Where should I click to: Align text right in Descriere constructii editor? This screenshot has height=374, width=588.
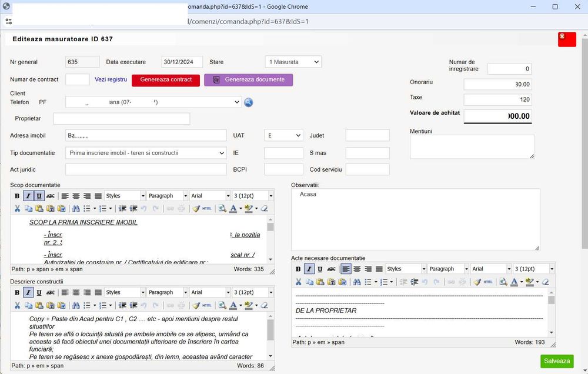pos(87,292)
